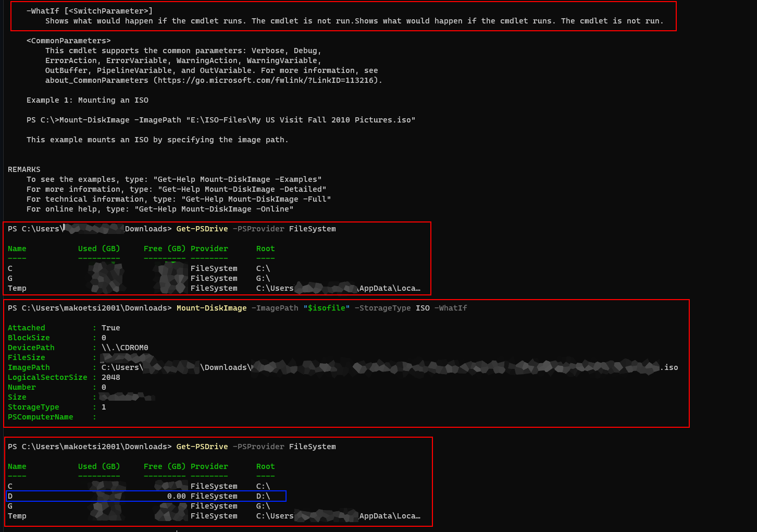Click the -WhatIf [<SwitchParameter>] help line

(90, 11)
